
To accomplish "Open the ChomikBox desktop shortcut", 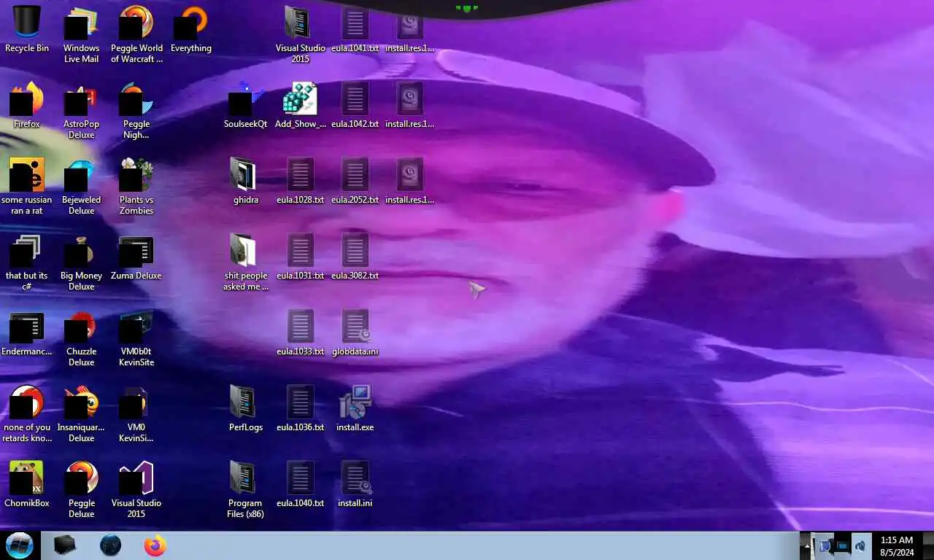I will (x=27, y=484).
